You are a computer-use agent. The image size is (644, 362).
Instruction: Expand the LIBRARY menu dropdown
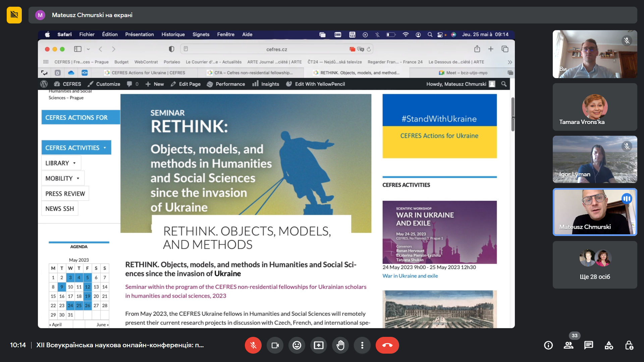[x=61, y=163]
